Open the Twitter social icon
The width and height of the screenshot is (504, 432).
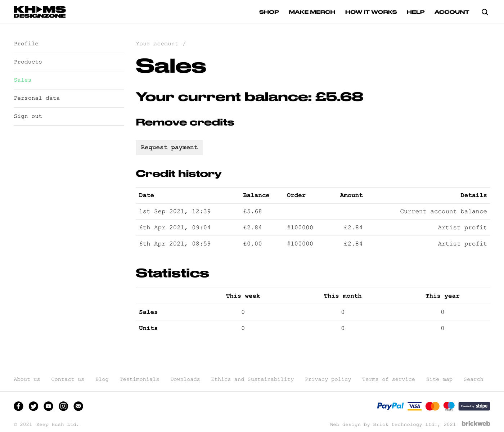[x=33, y=406]
